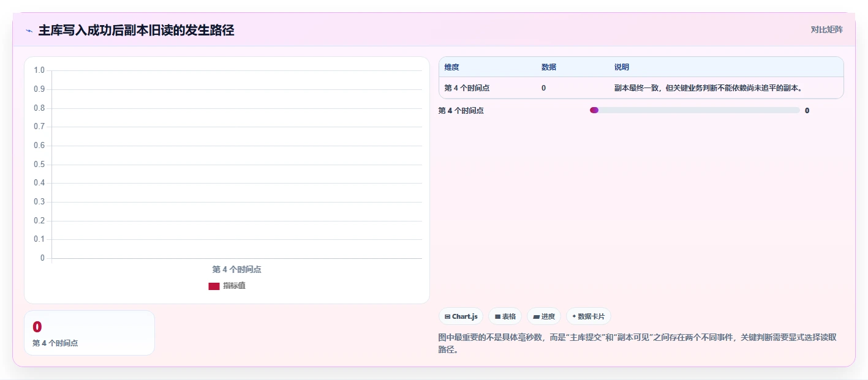Select the 数据卡片 tag chip

(x=589, y=316)
